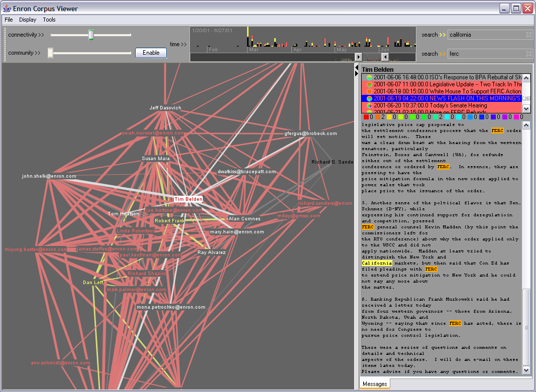
Task: Select the mary.hain@enron.com node
Action: click(237, 232)
